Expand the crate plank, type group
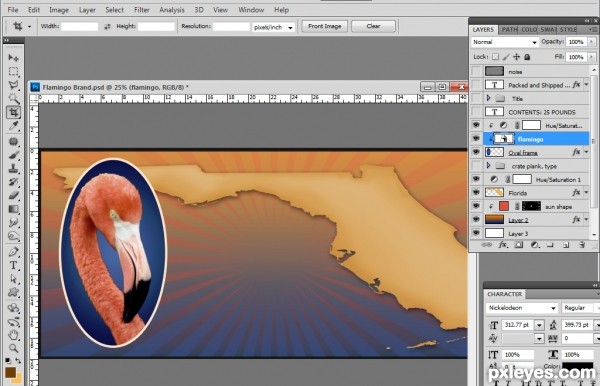 (x=489, y=166)
